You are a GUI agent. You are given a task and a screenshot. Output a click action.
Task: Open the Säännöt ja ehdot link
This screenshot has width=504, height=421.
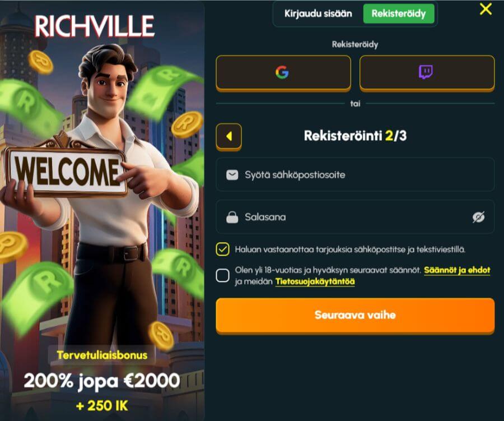tap(457, 270)
